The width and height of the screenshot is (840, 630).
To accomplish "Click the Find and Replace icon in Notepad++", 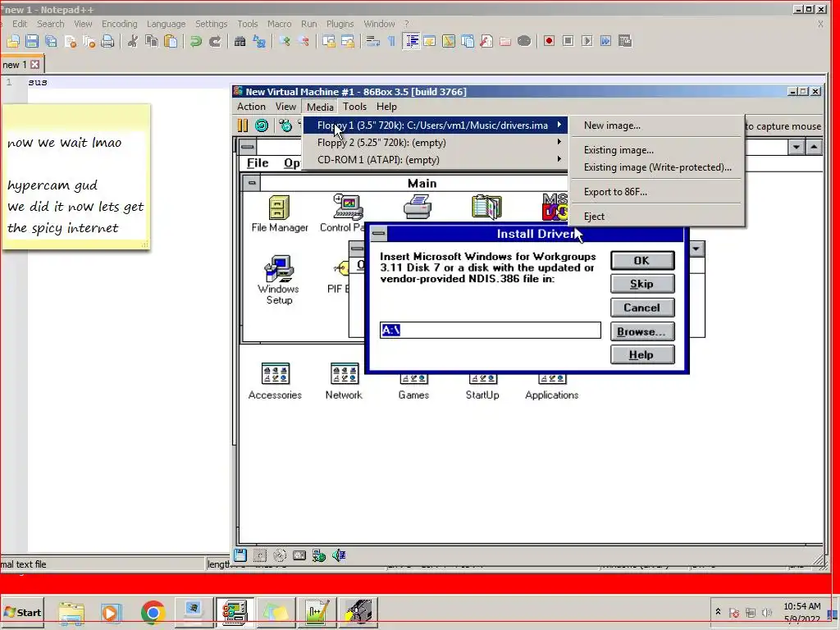I will click(x=259, y=41).
